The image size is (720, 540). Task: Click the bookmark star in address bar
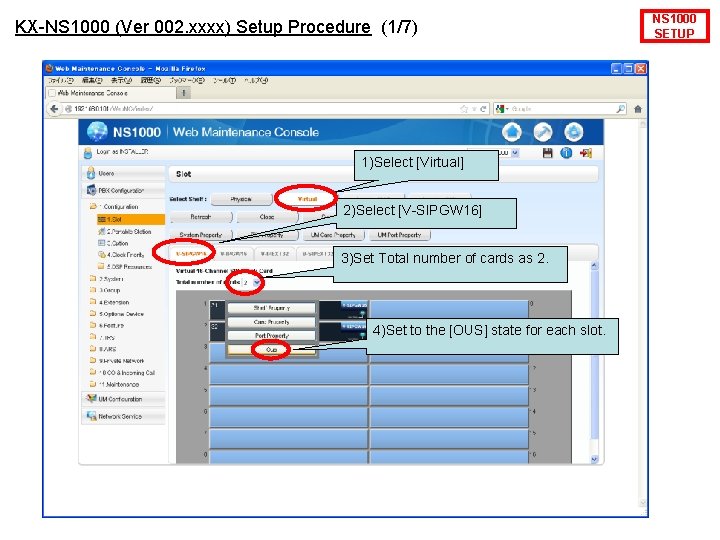pyautogui.click(x=464, y=109)
